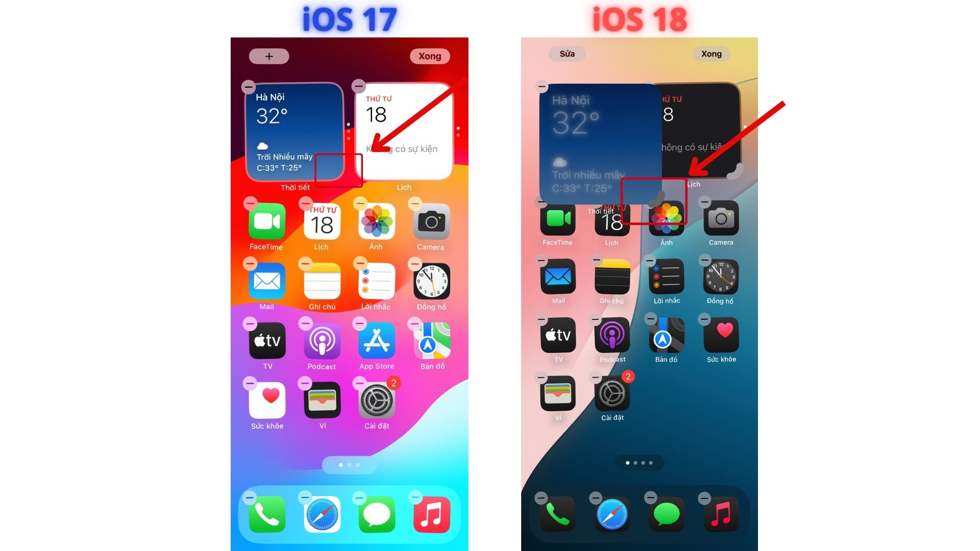Image resolution: width=980 pixels, height=551 pixels.
Task: Launch App Store on iOS 17
Action: [x=376, y=344]
